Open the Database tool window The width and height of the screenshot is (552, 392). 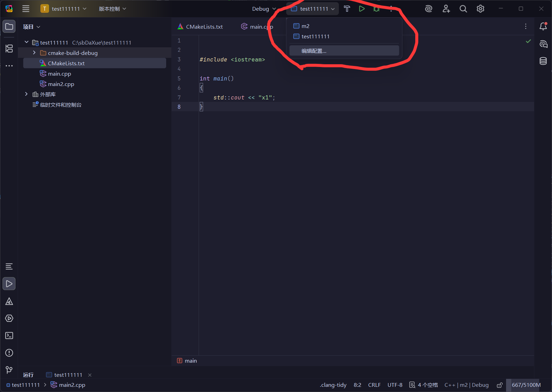click(543, 61)
